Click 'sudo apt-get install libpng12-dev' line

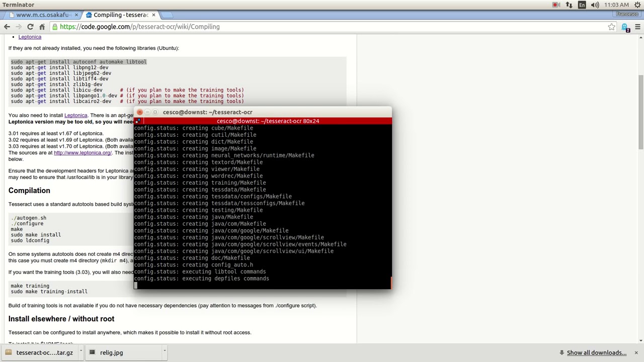pyautogui.click(x=59, y=67)
